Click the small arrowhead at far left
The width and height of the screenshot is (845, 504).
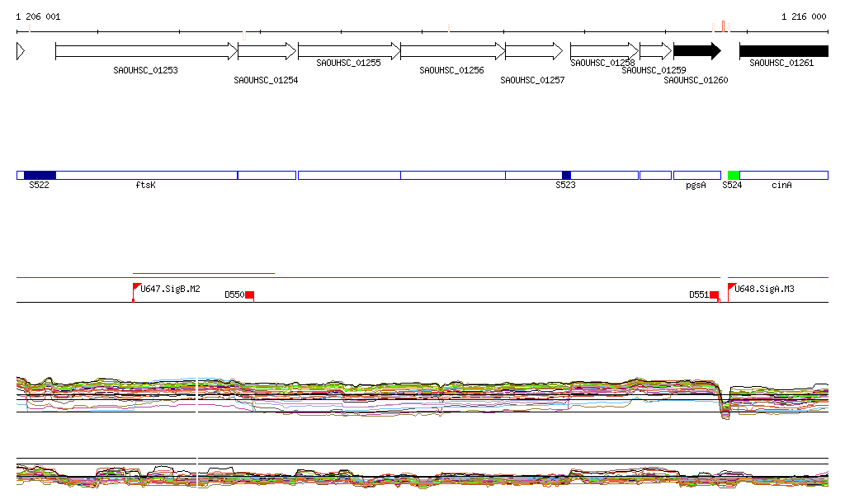[x=21, y=51]
